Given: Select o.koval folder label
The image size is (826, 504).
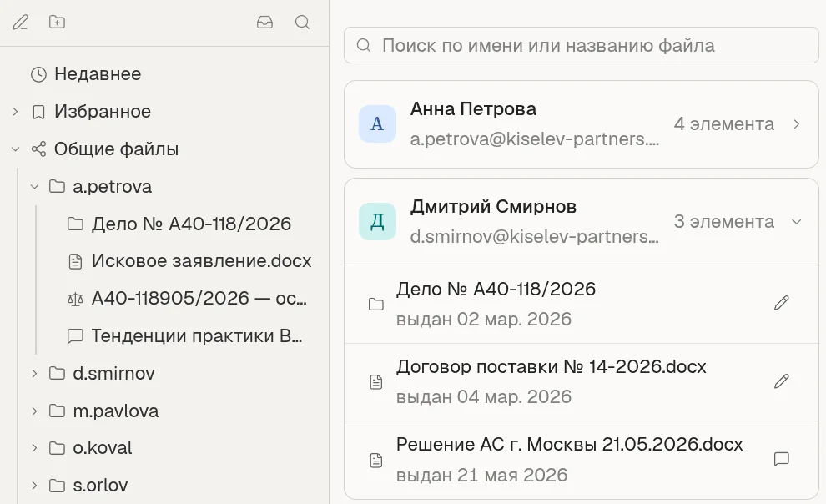Looking at the screenshot, I should (103, 448).
